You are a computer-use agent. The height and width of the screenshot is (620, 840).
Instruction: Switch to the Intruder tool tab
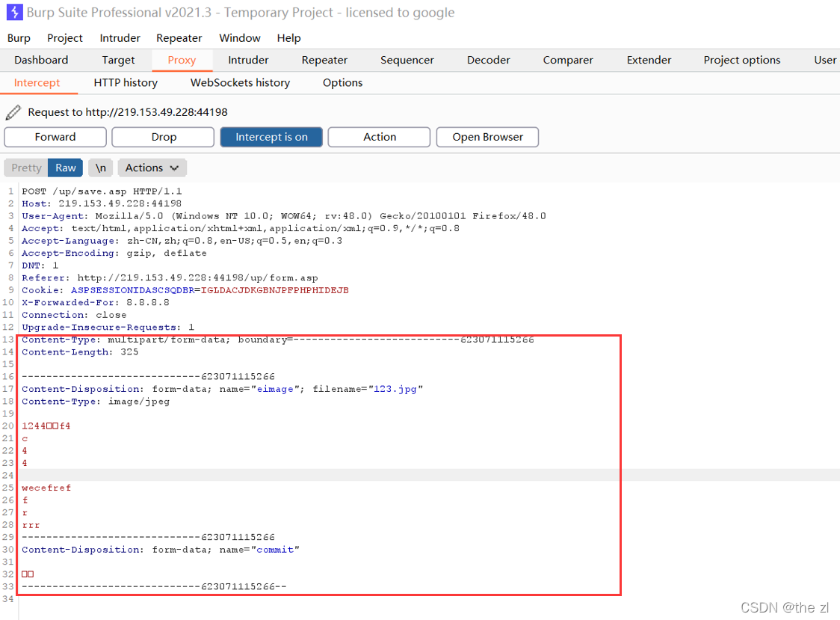pyautogui.click(x=248, y=60)
